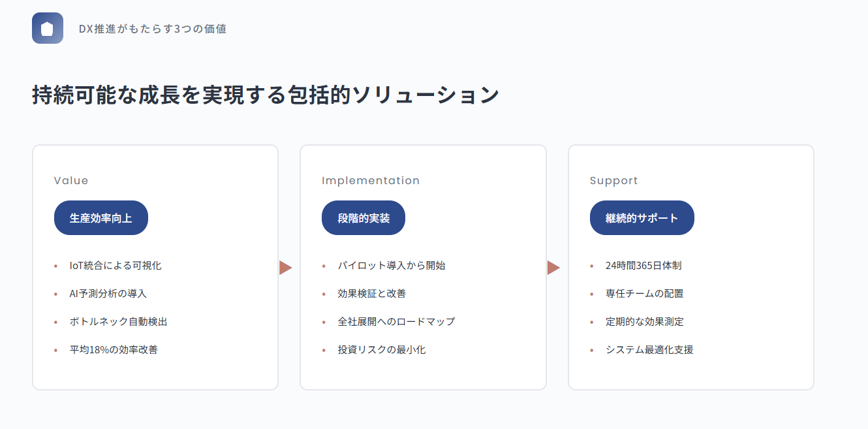Select the 全社展開へのロードマップ bullet item
This screenshot has width=868, height=429.
coord(396,322)
